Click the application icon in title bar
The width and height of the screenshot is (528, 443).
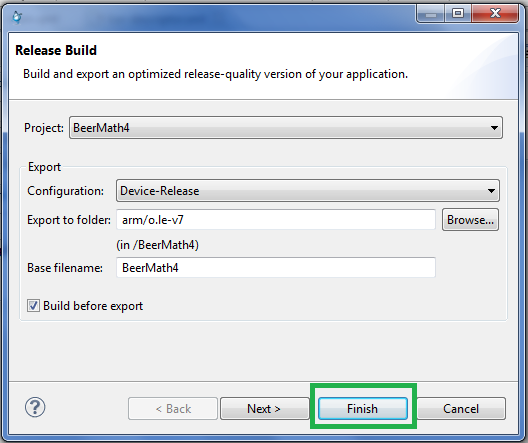(17, 16)
